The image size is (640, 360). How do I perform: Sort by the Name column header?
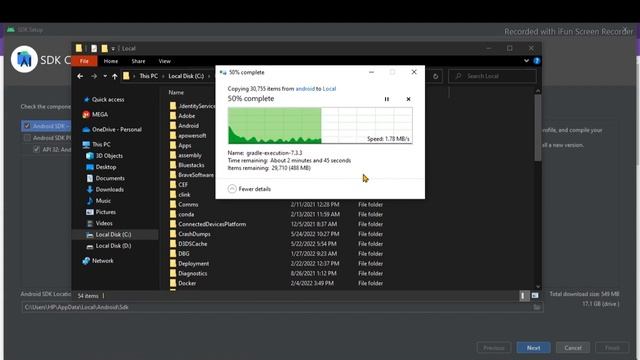click(x=176, y=93)
